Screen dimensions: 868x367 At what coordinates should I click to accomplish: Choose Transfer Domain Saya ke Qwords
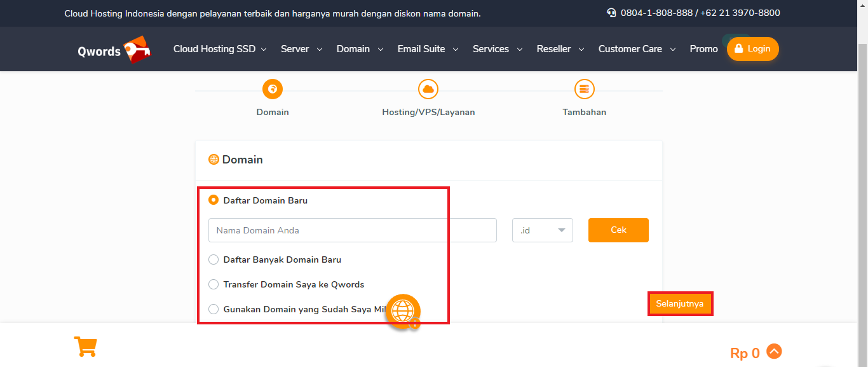tap(214, 284)
